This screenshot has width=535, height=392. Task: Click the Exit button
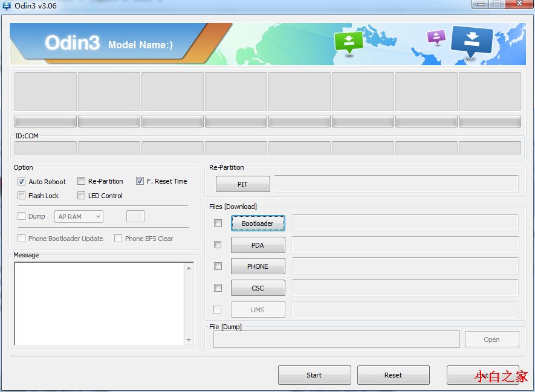click(x=482, y=375)
